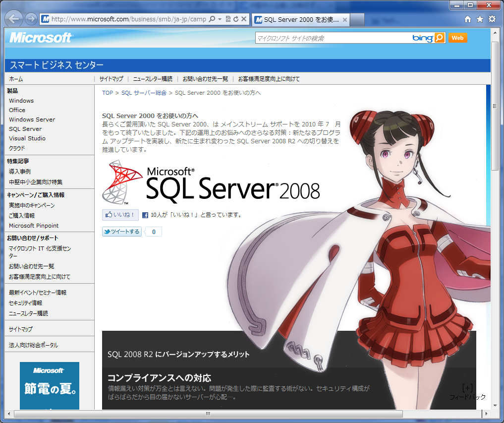Click the Microsoft logo in the header
This screenshot has height=423, width=504.
(x=41, y=38)
